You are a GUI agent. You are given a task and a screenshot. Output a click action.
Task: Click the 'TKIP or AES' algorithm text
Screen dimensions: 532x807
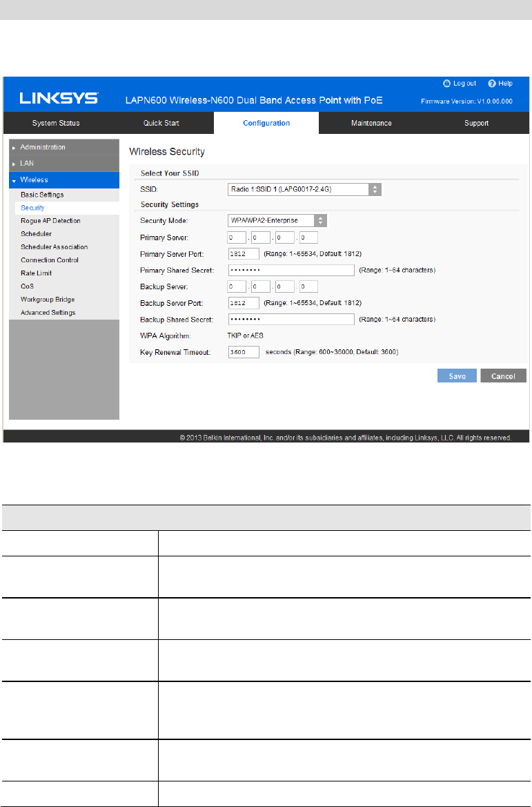(246, 336)
